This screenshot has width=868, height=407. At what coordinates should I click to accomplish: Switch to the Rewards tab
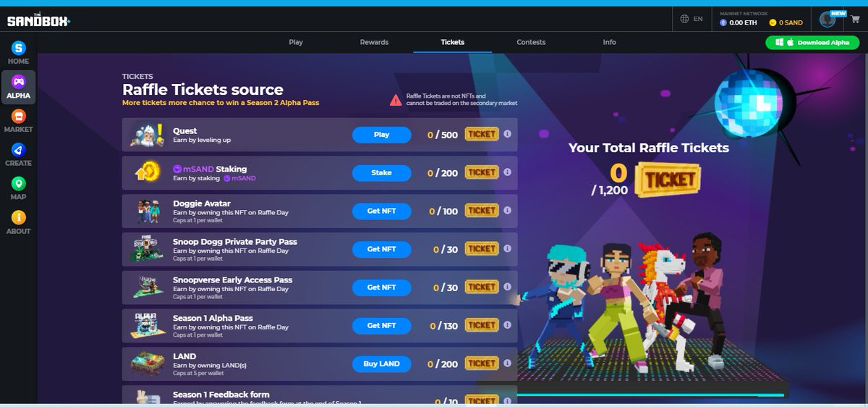[x=374, y=42]
